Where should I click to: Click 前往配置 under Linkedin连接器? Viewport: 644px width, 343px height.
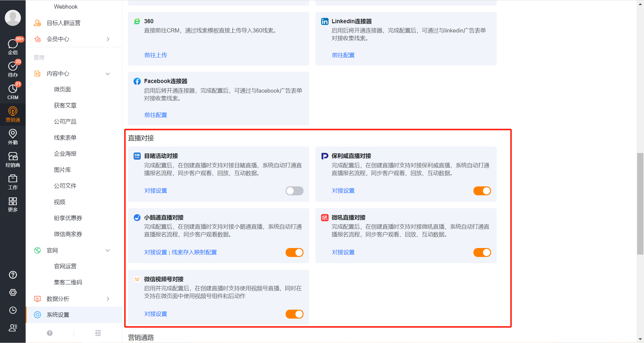click(x=343, y=55)
